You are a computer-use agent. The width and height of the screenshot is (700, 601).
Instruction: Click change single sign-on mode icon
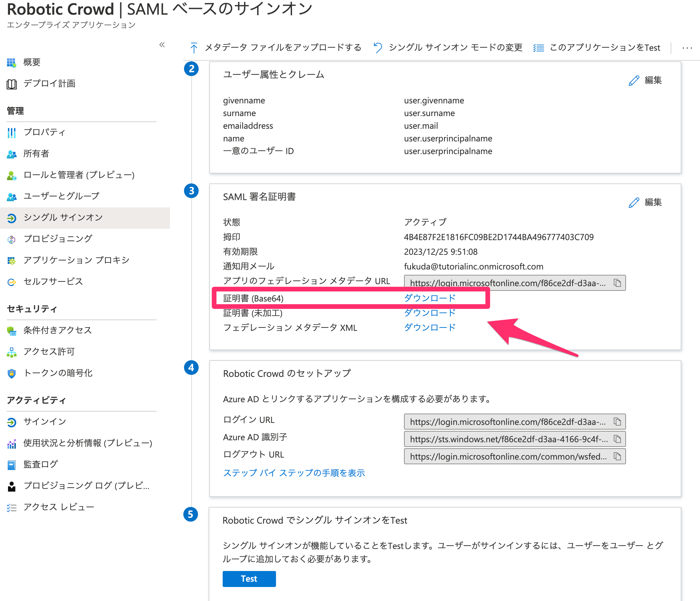[x=378, y=48]
